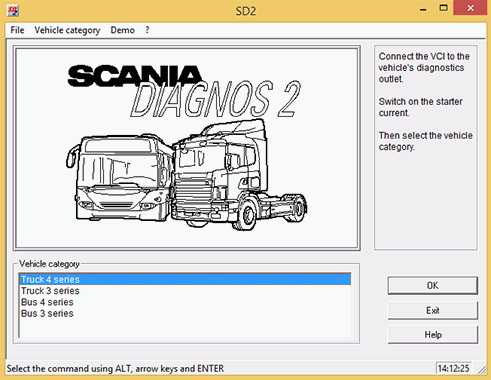Click the status bar hint about ALT keys
Viewport: 491px width, 380px height.
pyautogui.click(x=115, y=369)
